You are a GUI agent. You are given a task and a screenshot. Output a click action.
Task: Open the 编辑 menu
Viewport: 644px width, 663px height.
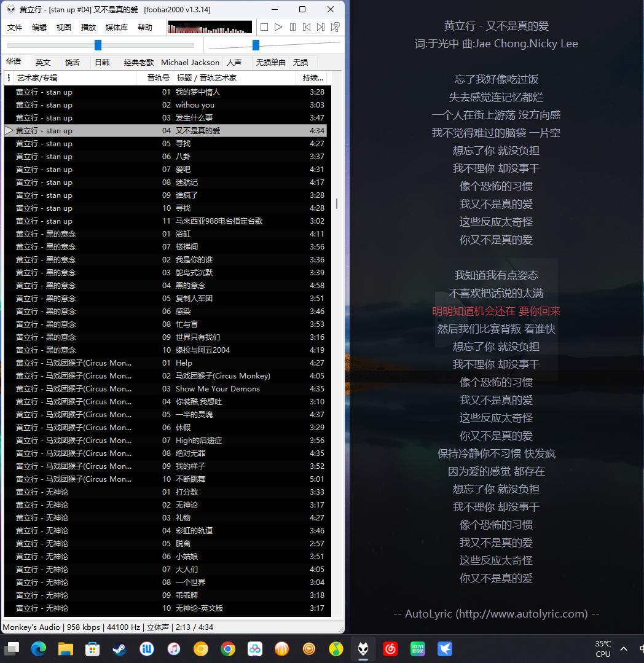coord(39,28)
